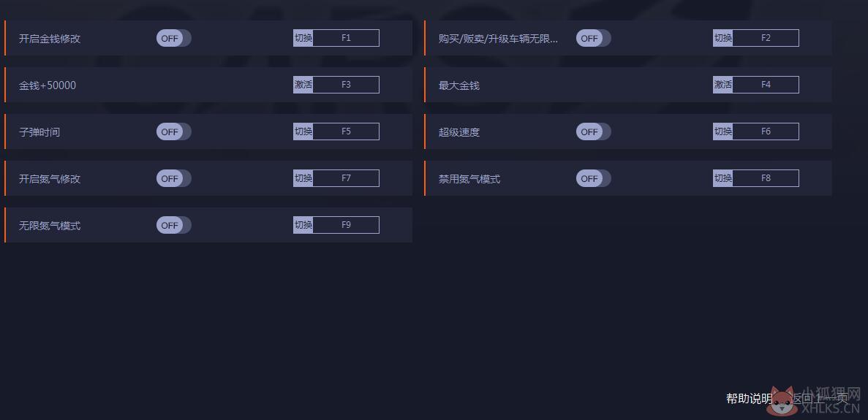Click the F5 hotkey field

point(346,131)
